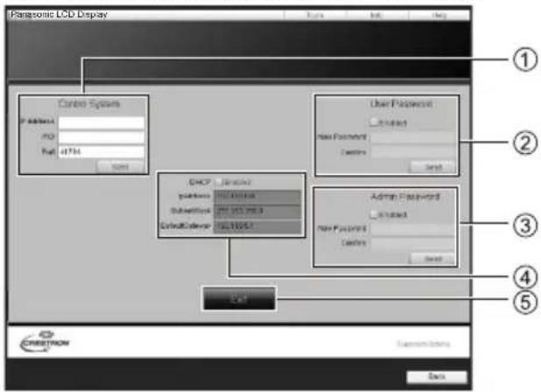This screenshot has width=541, height=392.
Task: Click the DefaultGateway field
Action: click(257, 226)
